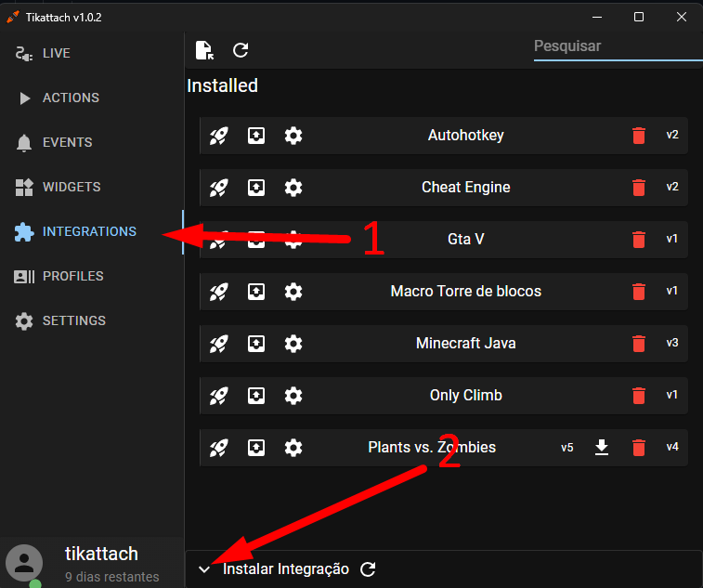This screenshot has width=703, height=588.
Task: Delete the Cheat Engine integration
Action: tap(638, 188)
